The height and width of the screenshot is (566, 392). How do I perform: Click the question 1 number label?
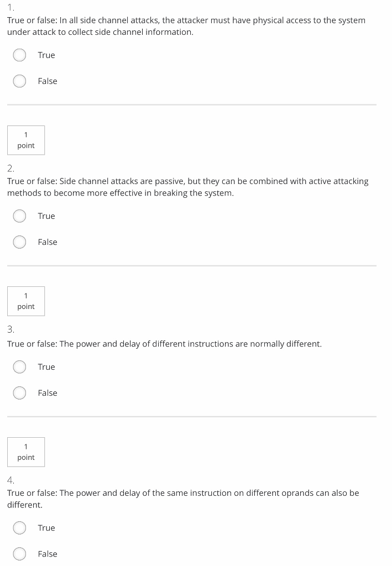coord(9,8)
